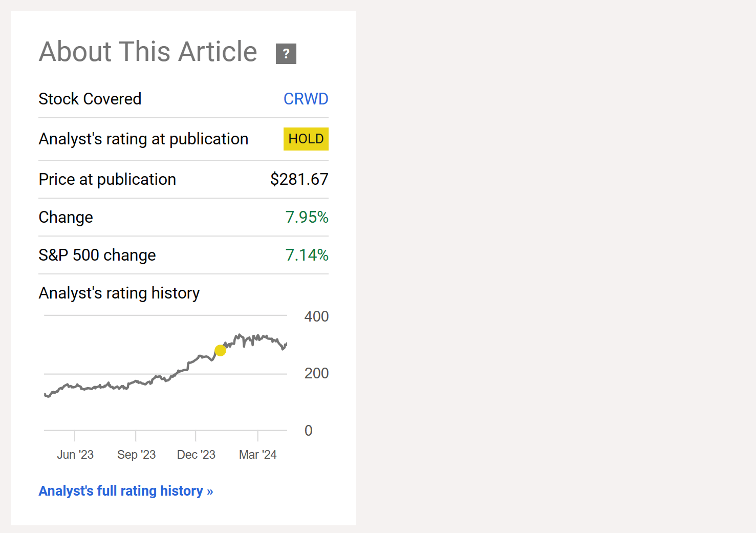The width and height of the screenshot is (756, 533).
Task: Toggle the S&P 500 change row
Action: (183, 255)
